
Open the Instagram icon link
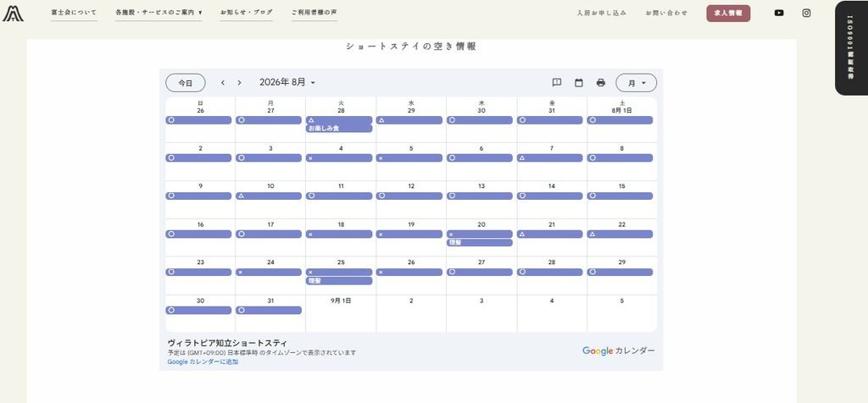[x=807, y=14]
